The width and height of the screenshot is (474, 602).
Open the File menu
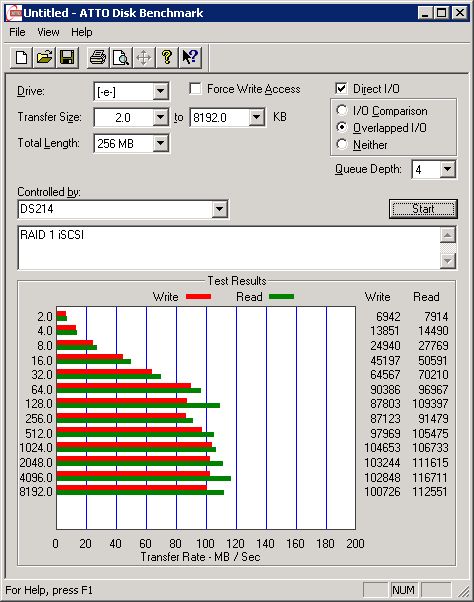click(17, 32)
